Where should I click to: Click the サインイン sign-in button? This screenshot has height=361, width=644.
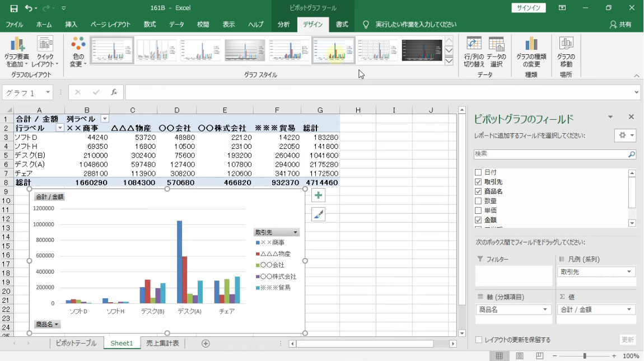click(x=529, y=8)
